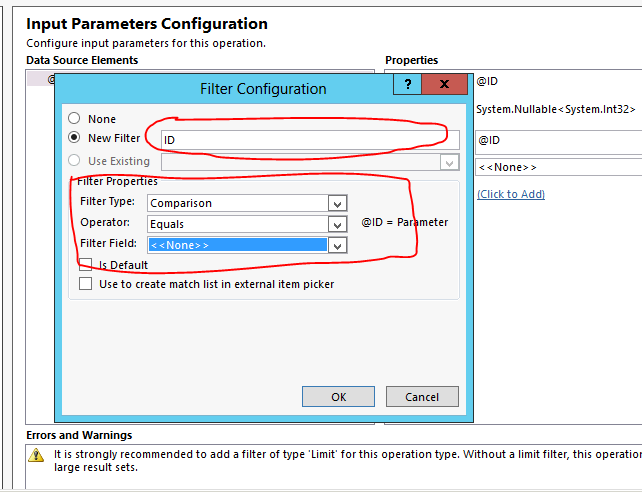Open the Filter Type dropdown
Screen dimensions: 642x492
coord(338,203)
